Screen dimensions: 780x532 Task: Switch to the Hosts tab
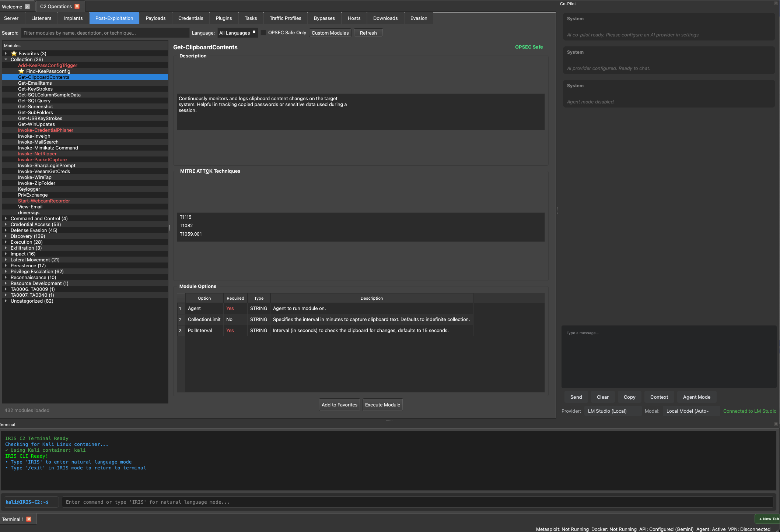(x=354, y=18)
